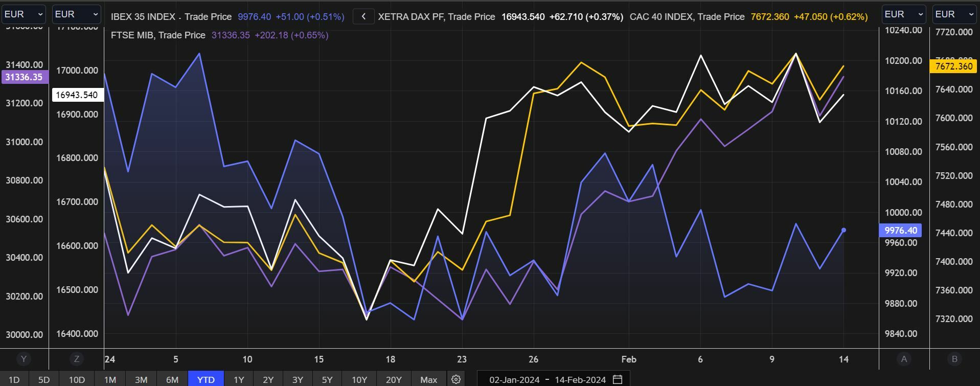
Task: Set the chart range to 10Y
Action: coord(359,379)
